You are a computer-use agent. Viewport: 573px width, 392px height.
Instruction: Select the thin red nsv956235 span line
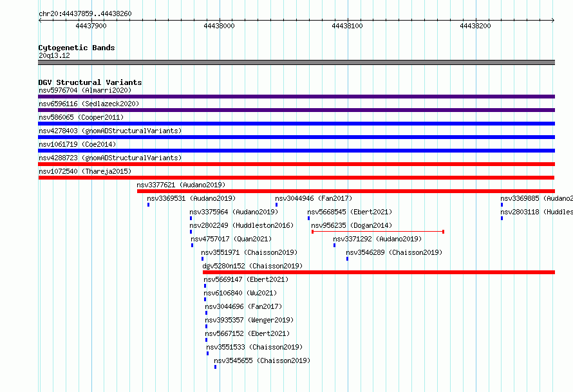pyautogui.click(x=378, y=232)
